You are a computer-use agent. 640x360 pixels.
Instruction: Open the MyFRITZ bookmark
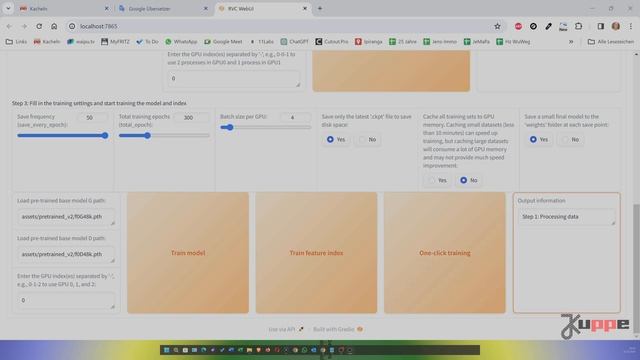point(115,42)
